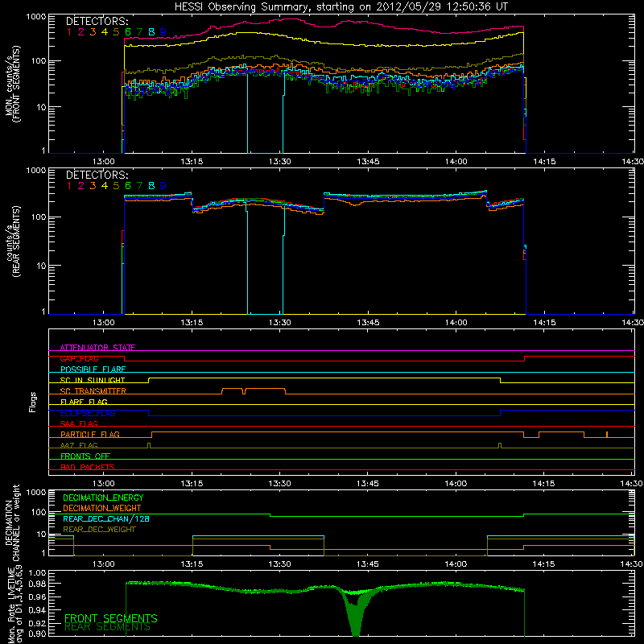Click DETECTORS: legend heading in front segments plot
Screen dimensions: 644x644
click(x=97, y=22)
